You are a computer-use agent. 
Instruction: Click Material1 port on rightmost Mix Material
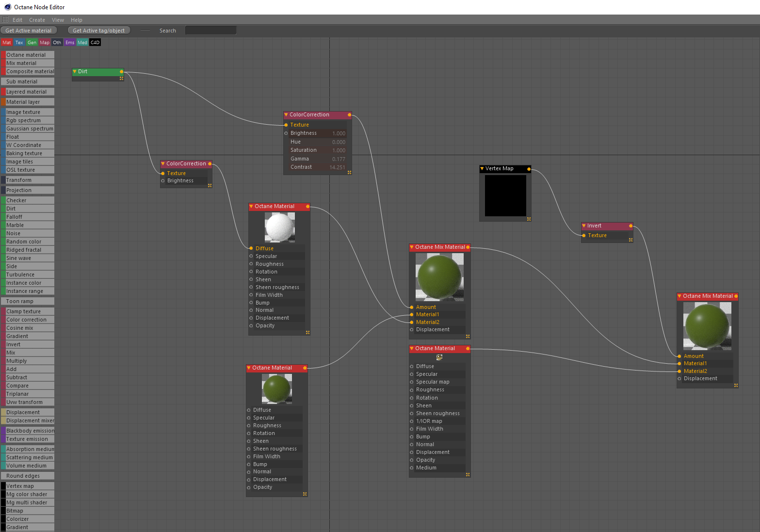tap(679, 364)
